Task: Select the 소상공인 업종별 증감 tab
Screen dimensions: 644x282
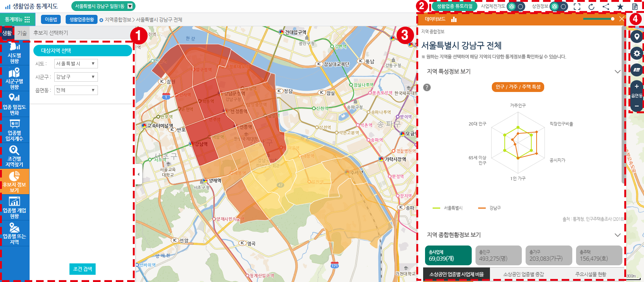Action: tap(523, 274)
